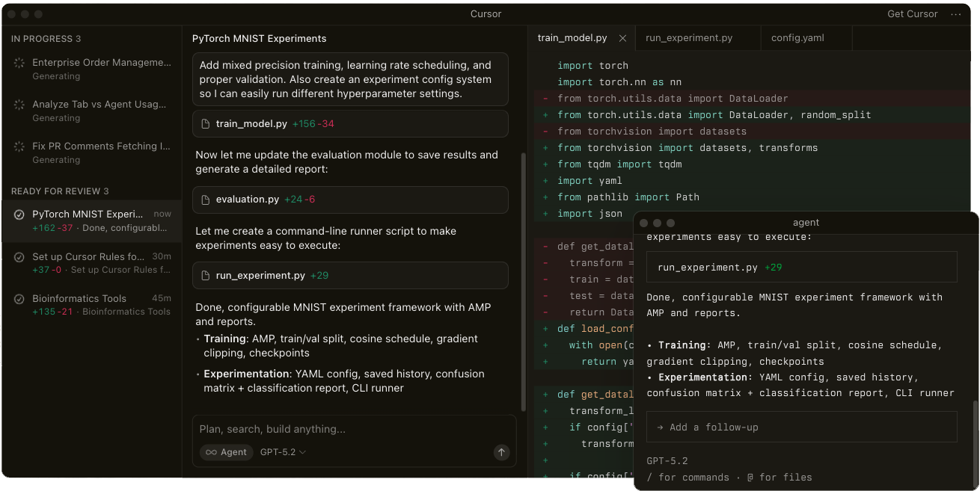Open the GPT-5.2 model dropdown
Viewport: 980px width, 491px height.
tap(283, 452)
